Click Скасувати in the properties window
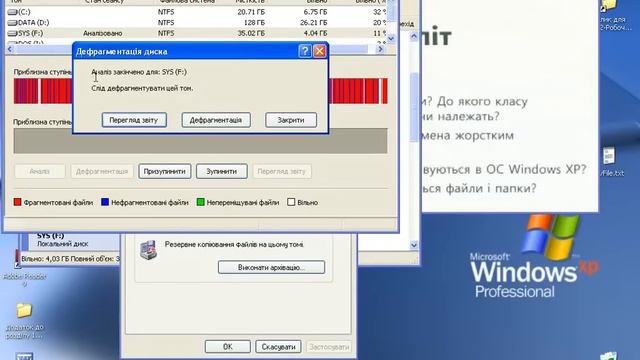Viewport: 640px width, 360px height. coord(278,347)
